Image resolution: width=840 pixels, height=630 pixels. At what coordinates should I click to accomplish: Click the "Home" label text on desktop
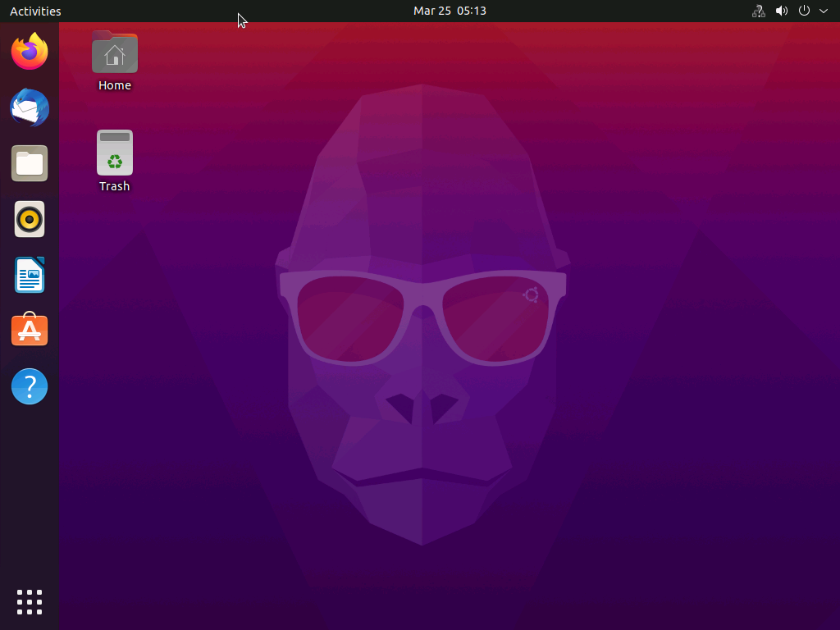pyautogui.click(x=115, y=85)
